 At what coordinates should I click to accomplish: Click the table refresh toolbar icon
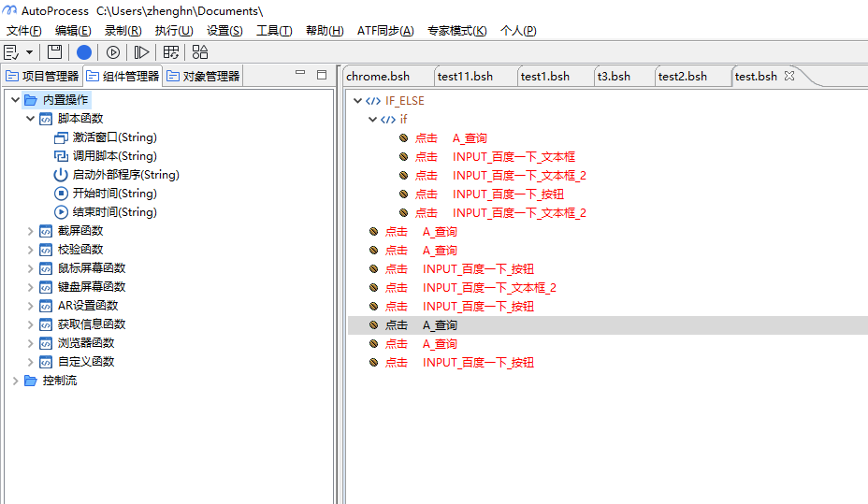tap(171, 52)
